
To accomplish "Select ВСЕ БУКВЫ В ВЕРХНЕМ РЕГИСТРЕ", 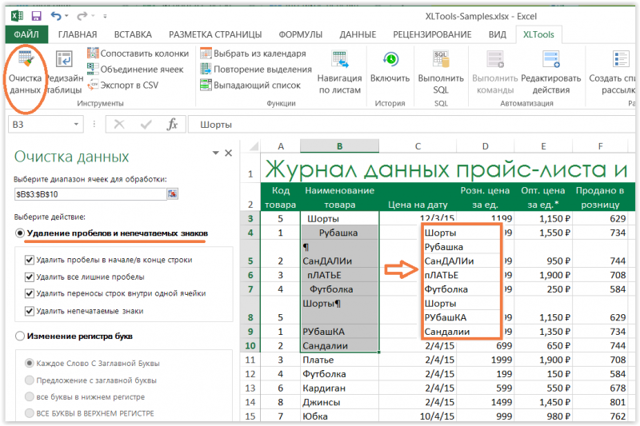I will (29, 413).
